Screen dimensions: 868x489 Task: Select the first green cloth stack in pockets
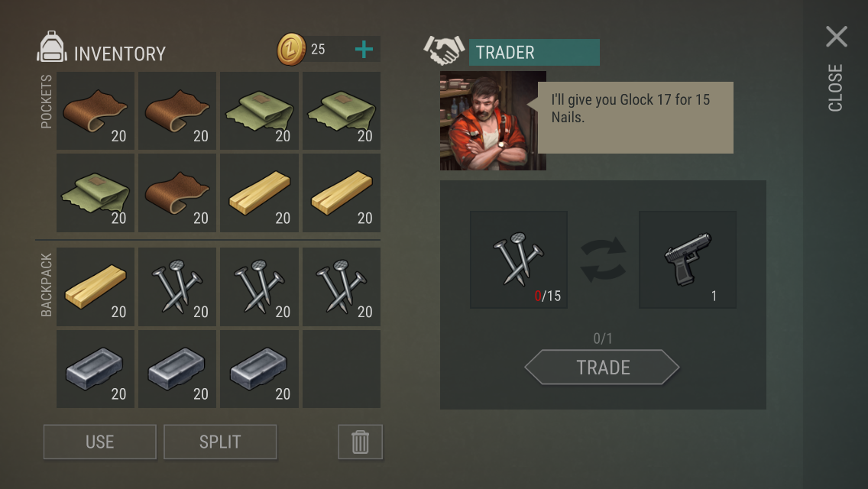pos(259,110)
